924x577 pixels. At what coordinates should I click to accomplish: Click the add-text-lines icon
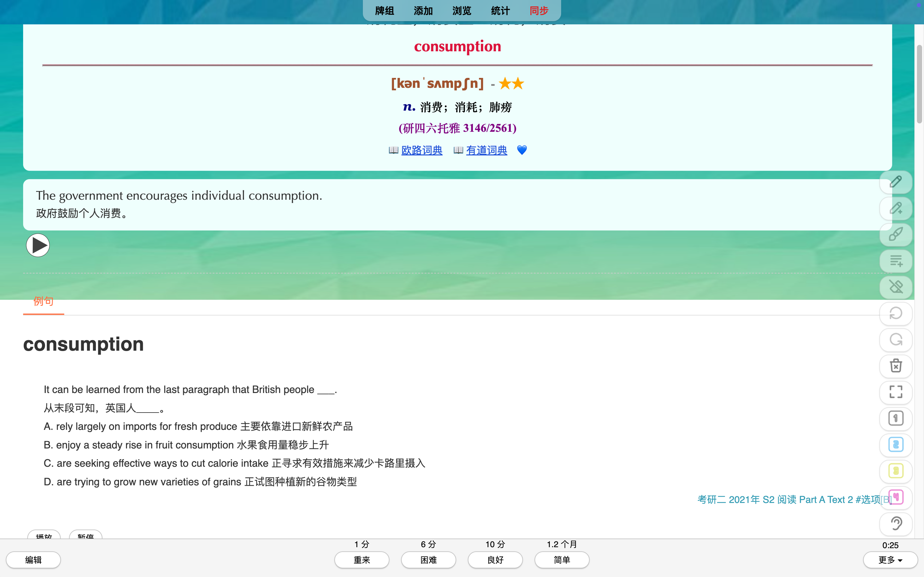click(x=895, y=261)
